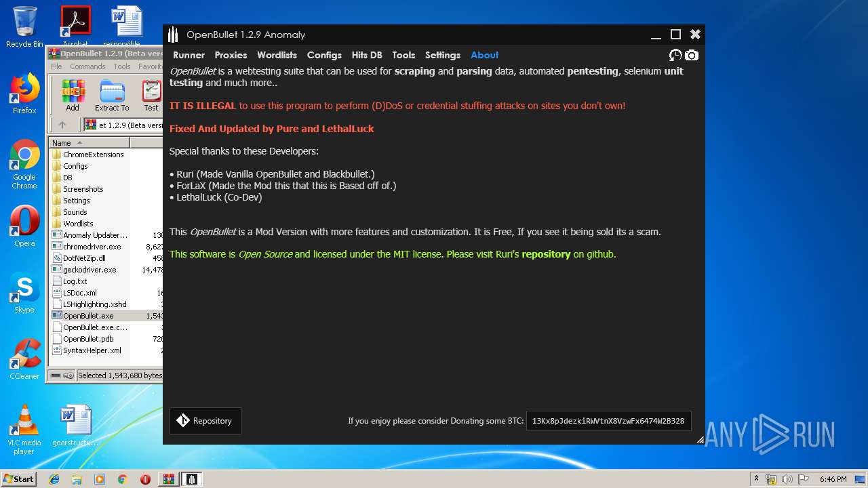Launch Google Chrome from desktop

click(x=24, y=165)
